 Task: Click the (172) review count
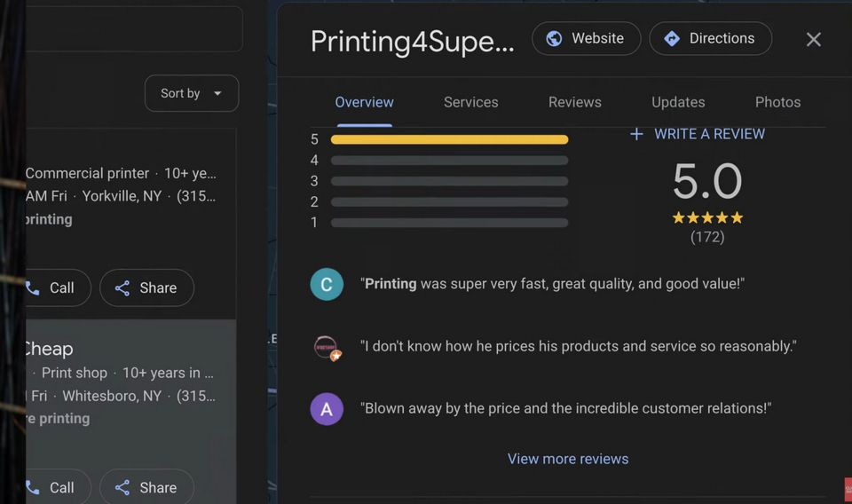[x=707, y=237]
